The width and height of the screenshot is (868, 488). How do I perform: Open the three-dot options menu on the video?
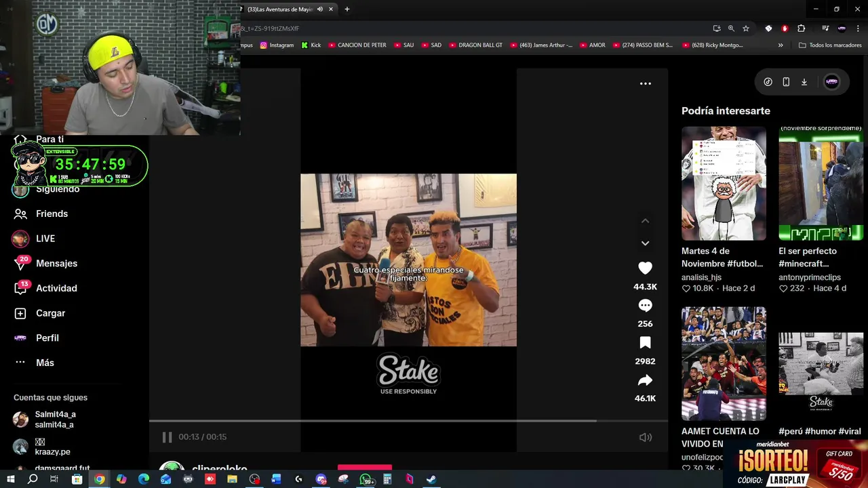click(x=646, y=83)
